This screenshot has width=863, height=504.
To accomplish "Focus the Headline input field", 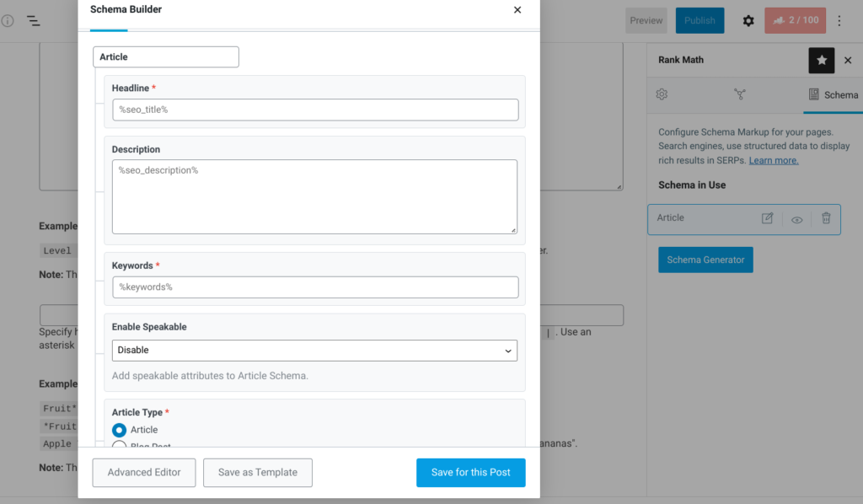I will pyautogui.click(x=315, y=110).
